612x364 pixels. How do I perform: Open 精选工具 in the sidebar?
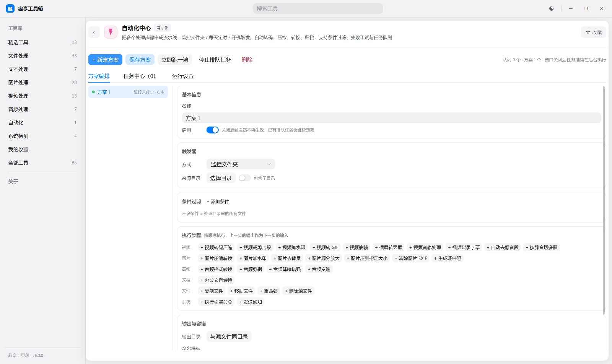pyautogui.click(x=42, y=42)
